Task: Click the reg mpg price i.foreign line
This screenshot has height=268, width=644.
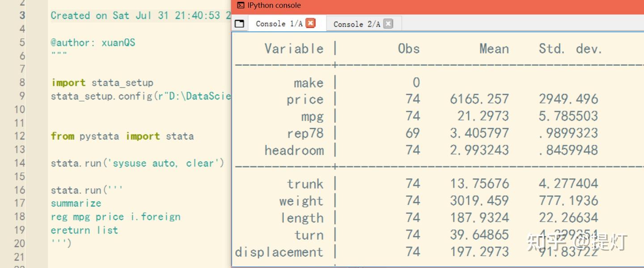Action: click(x=115, y=217)
